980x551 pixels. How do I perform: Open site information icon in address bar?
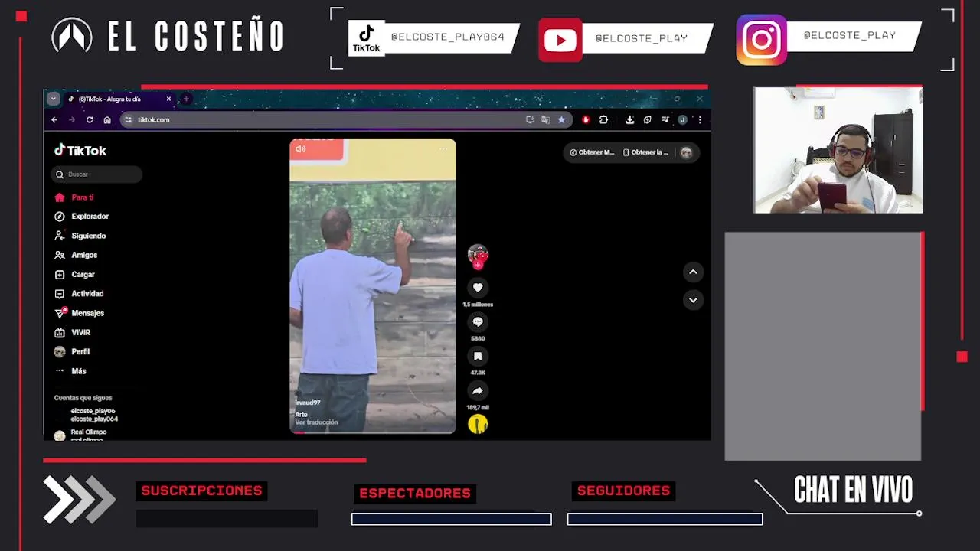[x=129, y=120]
